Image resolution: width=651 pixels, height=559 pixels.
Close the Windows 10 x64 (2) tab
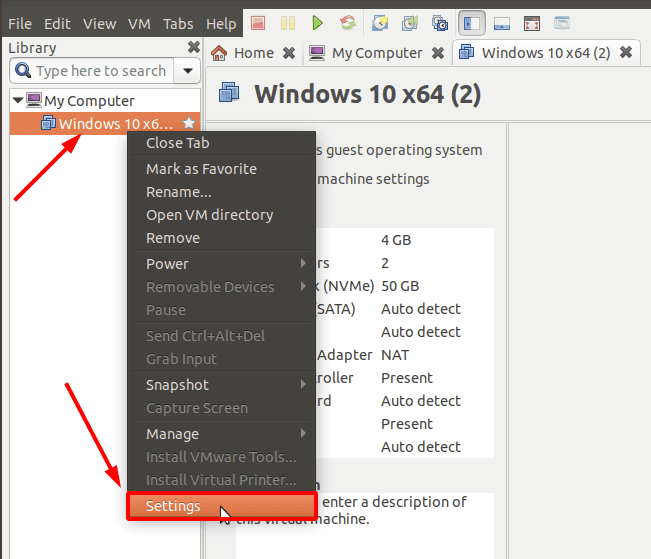coord(626,52)
